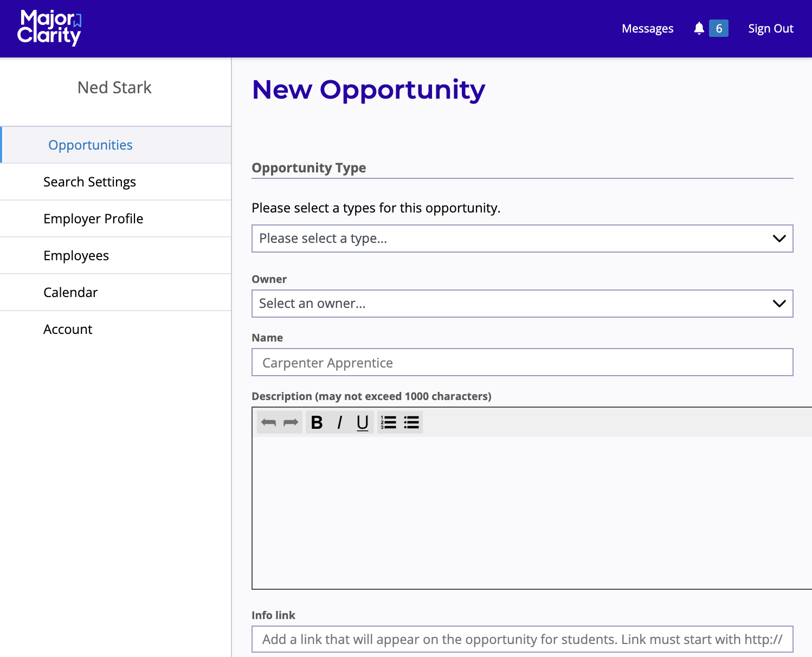Go to Search Settings in sidebar

(89, 182)
